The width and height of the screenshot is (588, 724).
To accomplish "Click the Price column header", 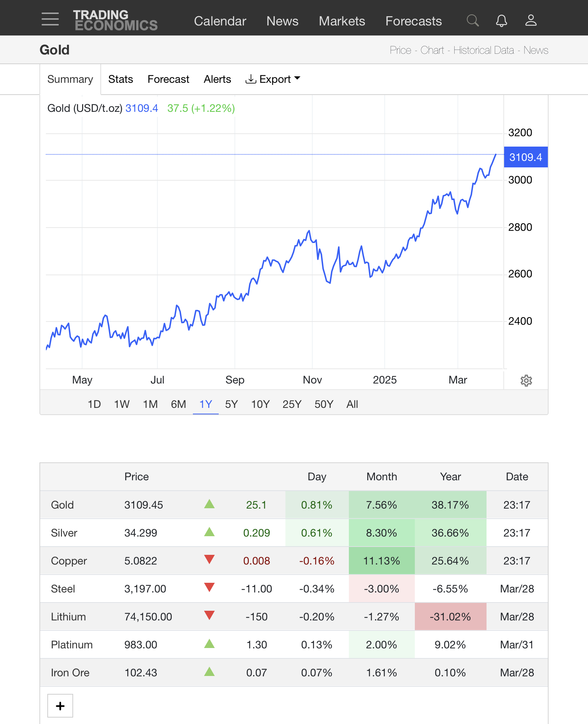I will coord(137,477).
